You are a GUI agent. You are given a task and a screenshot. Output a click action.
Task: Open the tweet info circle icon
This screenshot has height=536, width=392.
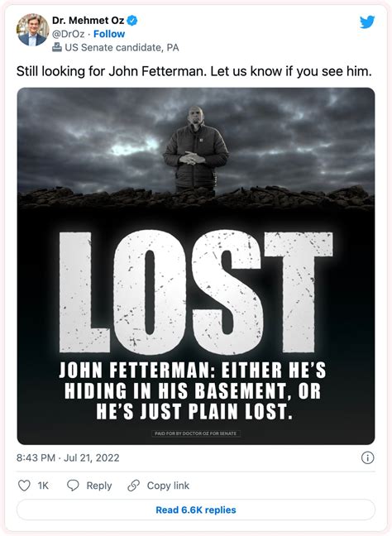(x=367, y=457)
